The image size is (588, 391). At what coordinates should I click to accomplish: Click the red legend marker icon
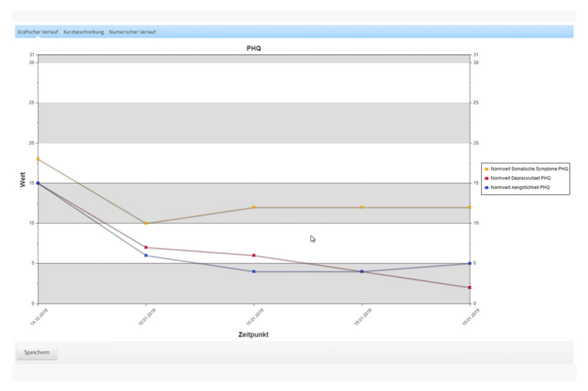(x=486, y=179)
